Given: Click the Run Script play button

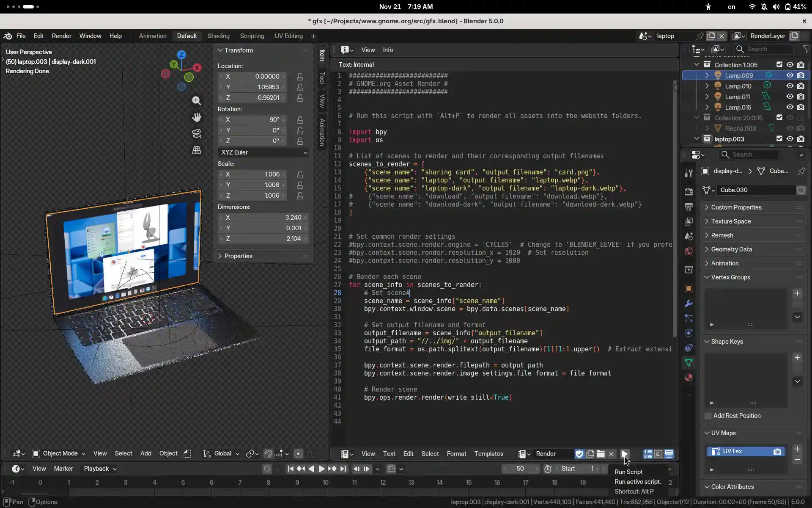Looking at the screenshot, I should 624,454.
